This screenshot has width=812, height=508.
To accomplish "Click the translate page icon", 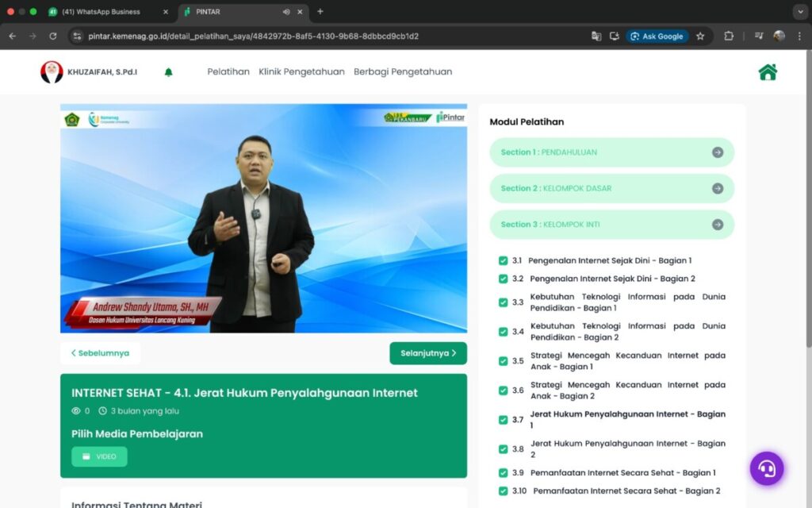I will [596, 36].
